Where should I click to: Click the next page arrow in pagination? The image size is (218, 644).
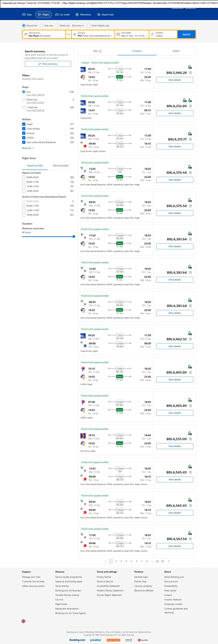coord(169,561)
